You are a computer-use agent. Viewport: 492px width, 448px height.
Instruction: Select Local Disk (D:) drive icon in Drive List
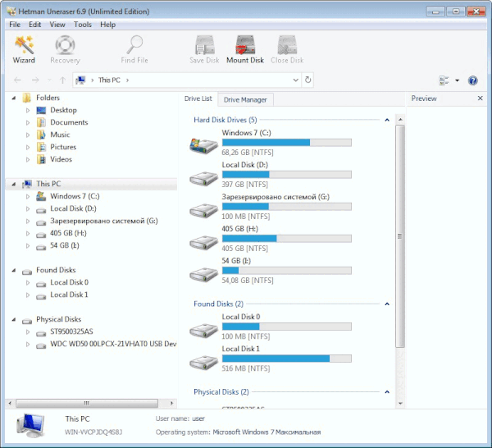point(203,179)
